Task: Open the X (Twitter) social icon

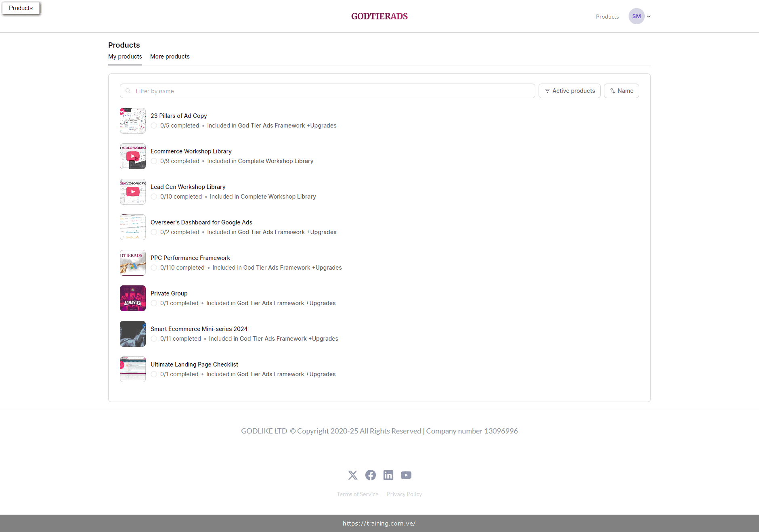Action: point(352,475)
